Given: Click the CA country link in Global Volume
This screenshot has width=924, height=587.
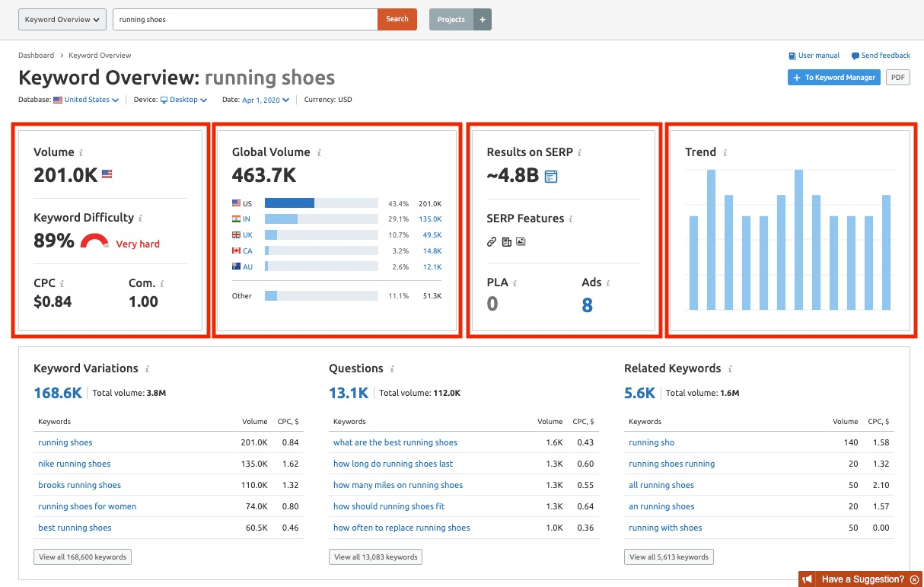Looking at the screenshot, I should coord(247,251).
